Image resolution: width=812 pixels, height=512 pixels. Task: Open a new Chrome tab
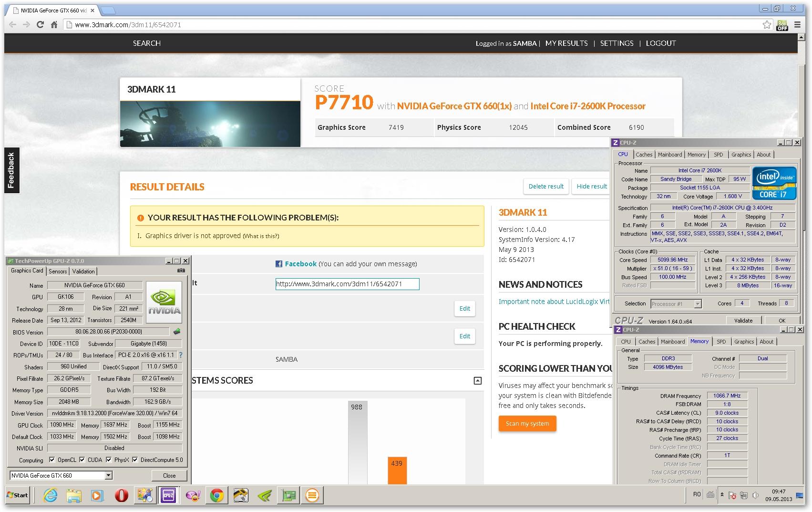[108, 10]
